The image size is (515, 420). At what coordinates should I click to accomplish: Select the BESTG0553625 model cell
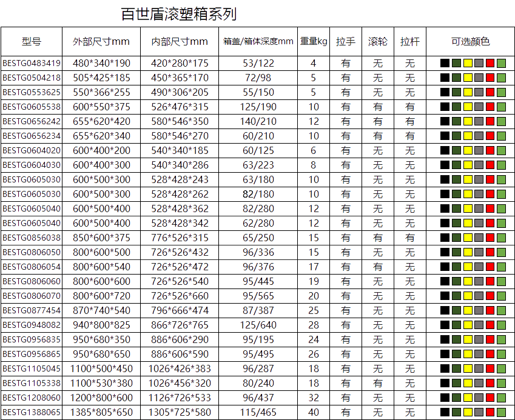pyautogui.click(x=32, y=92)
